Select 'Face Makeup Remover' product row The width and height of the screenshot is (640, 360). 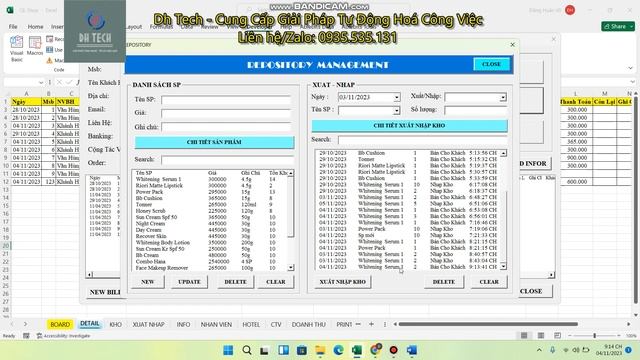pos(211,268)
